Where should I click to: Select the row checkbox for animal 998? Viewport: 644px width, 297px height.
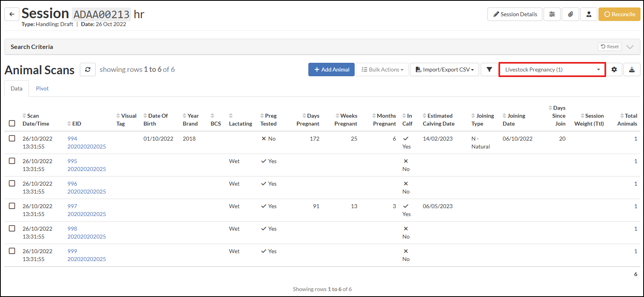12,228
